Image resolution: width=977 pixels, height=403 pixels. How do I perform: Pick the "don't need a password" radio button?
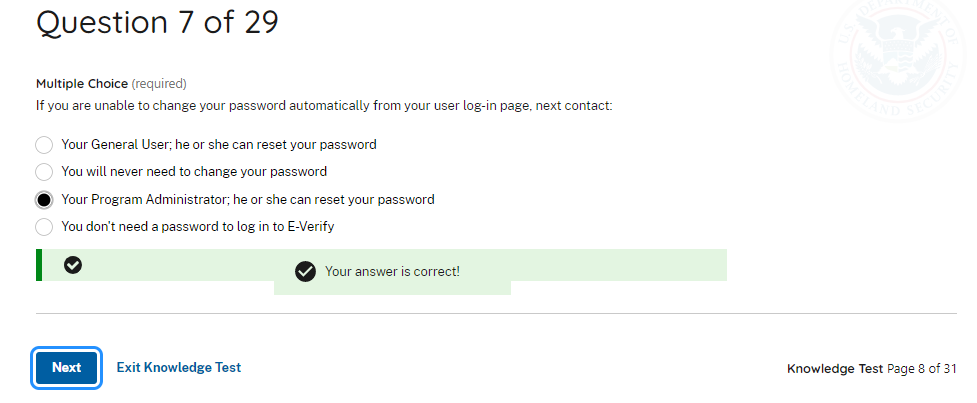[x=44, y=227]
